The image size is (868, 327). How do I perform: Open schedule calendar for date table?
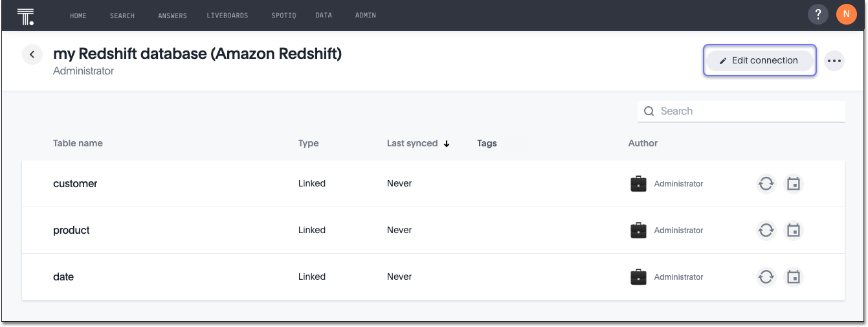[x=794, y=277]
